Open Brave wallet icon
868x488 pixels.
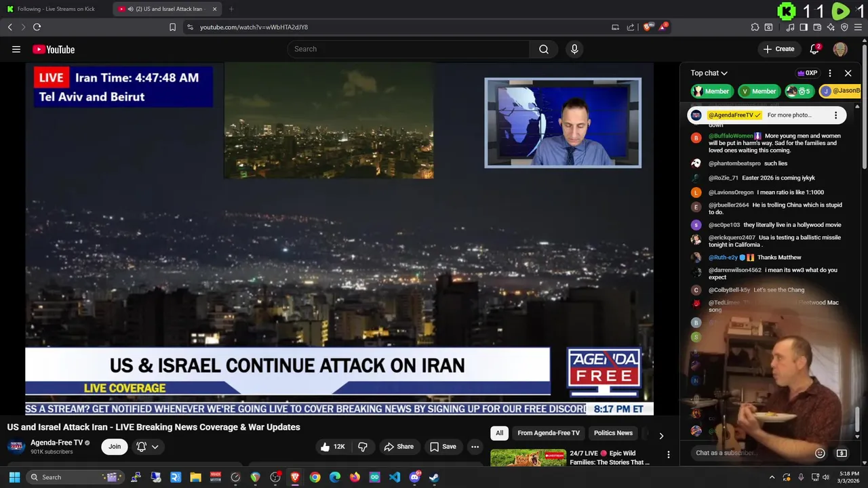tap(817, 27)
